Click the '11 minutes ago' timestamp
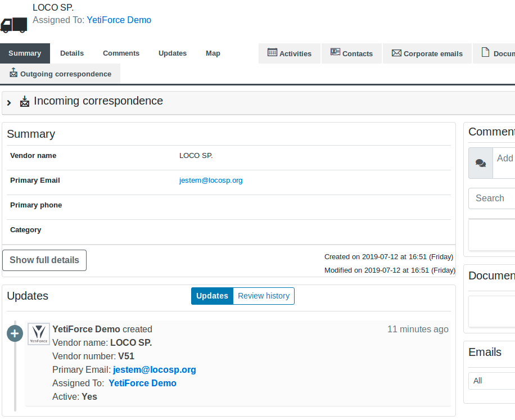Image resolution: width=515 pixels, height=420 pixels. point(418,329)
